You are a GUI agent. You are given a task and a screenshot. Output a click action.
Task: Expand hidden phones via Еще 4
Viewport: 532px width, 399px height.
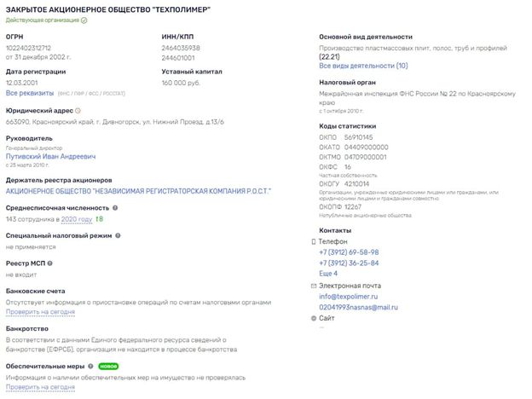click(328, 274)
